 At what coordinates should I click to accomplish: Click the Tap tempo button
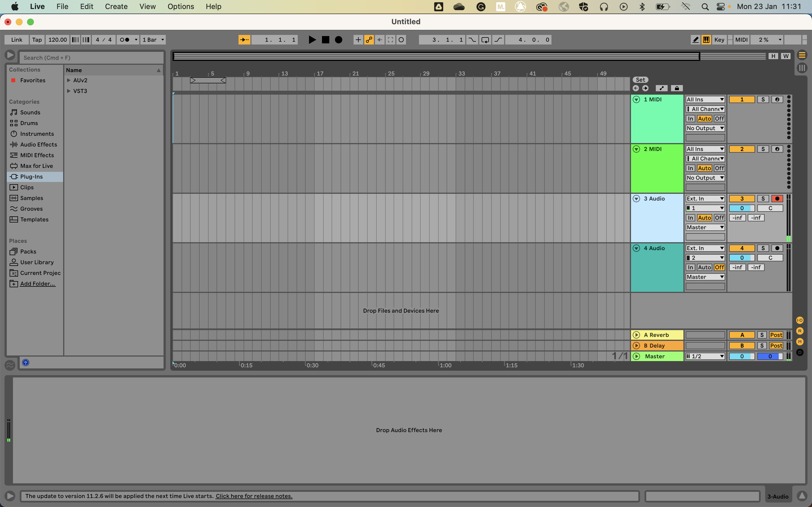tap(37, 39)
